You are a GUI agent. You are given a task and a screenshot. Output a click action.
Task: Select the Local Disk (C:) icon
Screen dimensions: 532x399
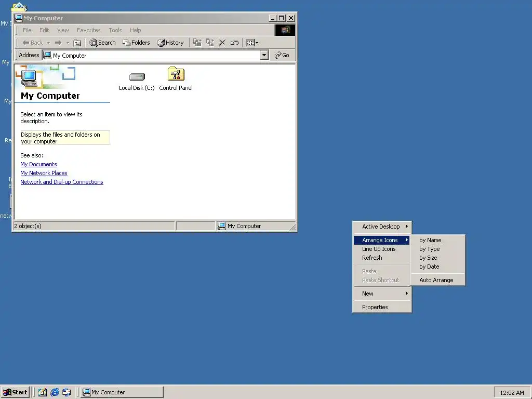tap(137, 81)
